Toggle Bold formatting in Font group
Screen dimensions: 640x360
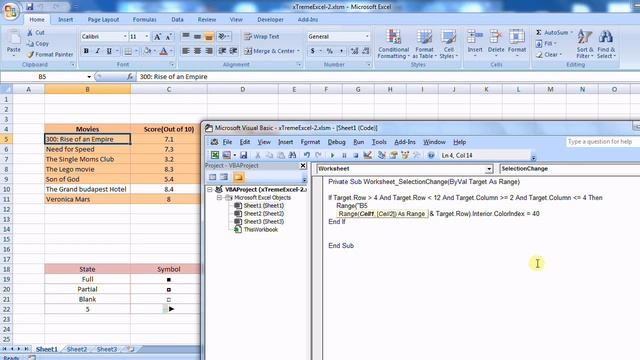coord(86,51)
